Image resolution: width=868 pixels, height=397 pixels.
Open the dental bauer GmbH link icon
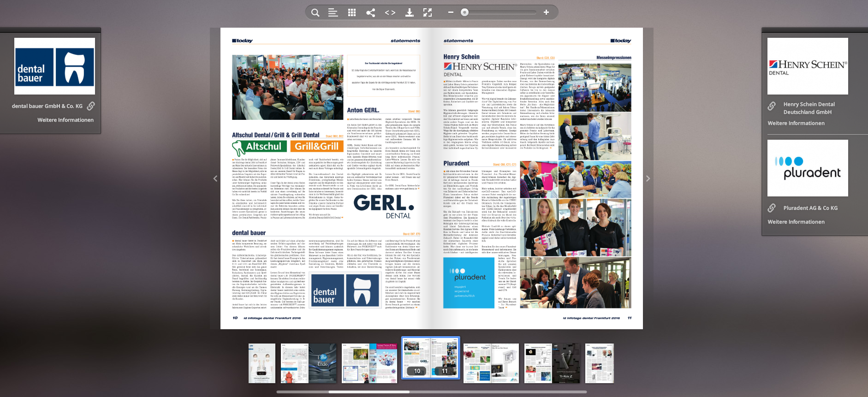(91, 106)
